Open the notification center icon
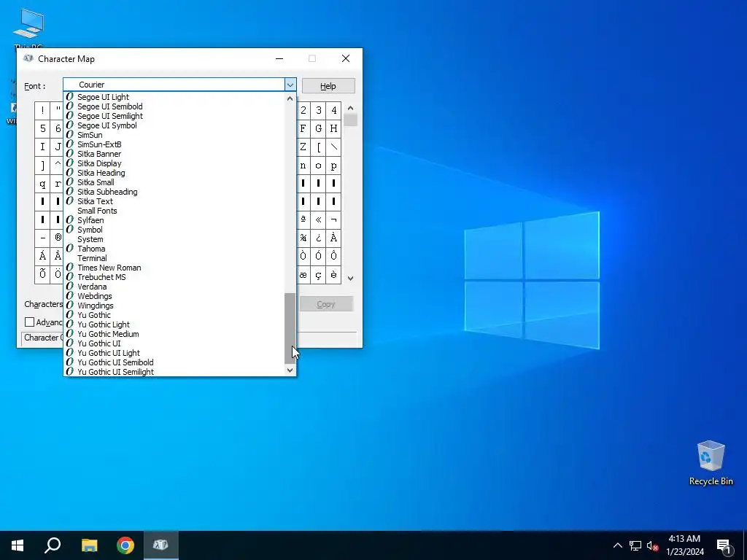The height and width of the screenshot is (560, 747). 724,546
